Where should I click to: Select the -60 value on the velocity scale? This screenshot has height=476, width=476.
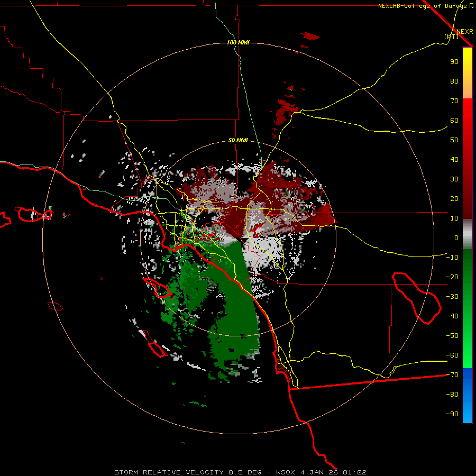452,355
